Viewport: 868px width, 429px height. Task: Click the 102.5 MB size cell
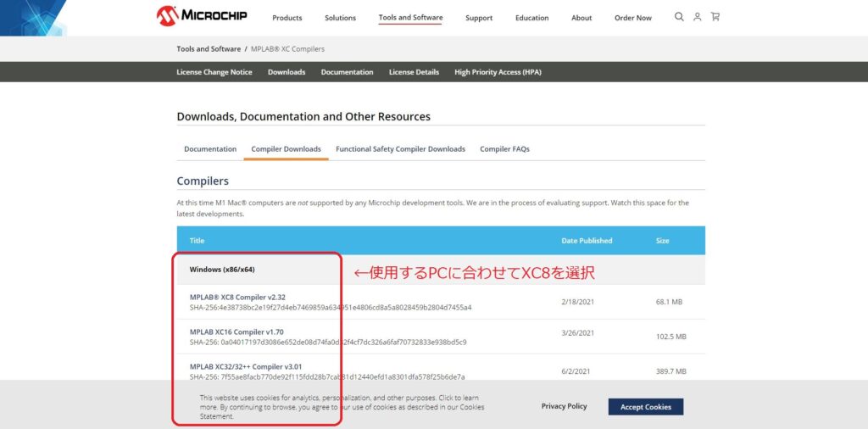click(x=671, y=337)
